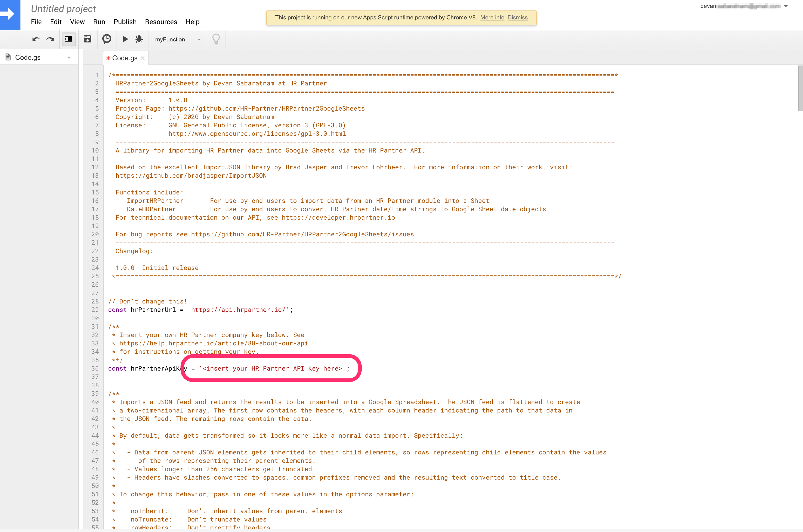Open the Help menu
Image resolution: width=803 pixels, height=532 pixels.
pyautogui.click(x=192, y=22)
